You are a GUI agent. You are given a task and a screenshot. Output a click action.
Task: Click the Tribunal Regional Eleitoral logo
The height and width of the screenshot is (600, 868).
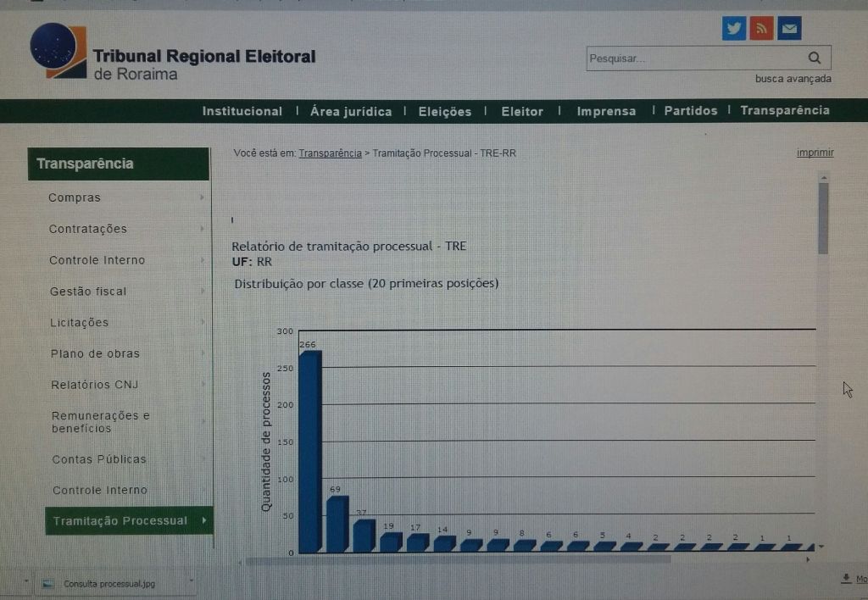click(58, 51)
